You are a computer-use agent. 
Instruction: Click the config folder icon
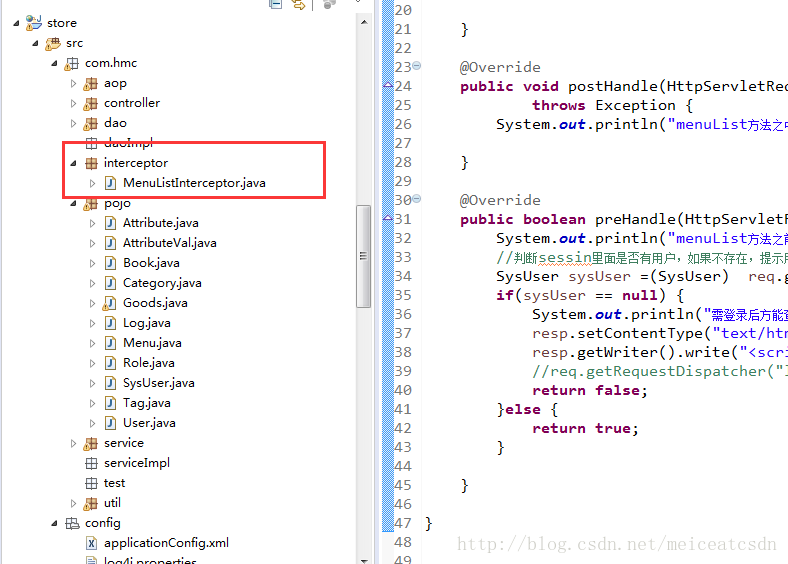72,524
